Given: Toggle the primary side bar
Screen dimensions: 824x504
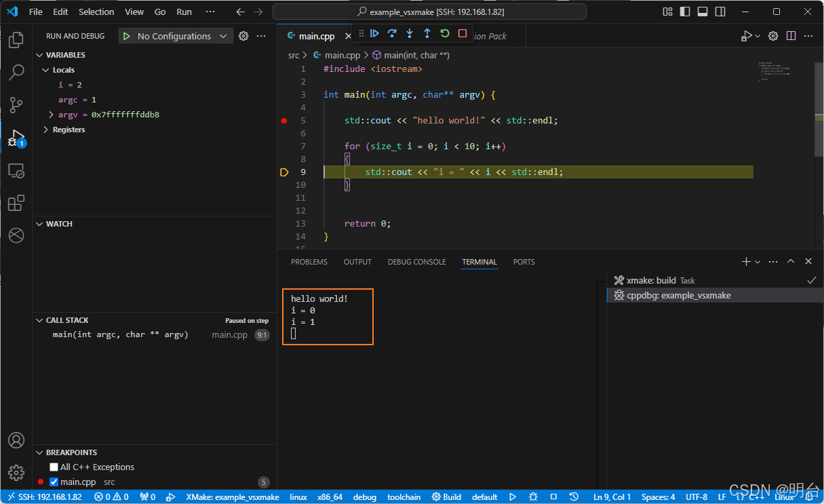Looking at the screenshot, I should (x=685, y=12).
